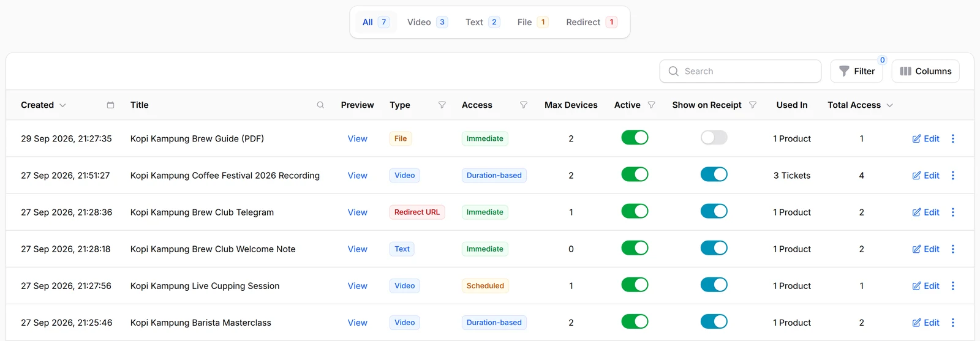Click the Max Devices column header

[571, 105]
